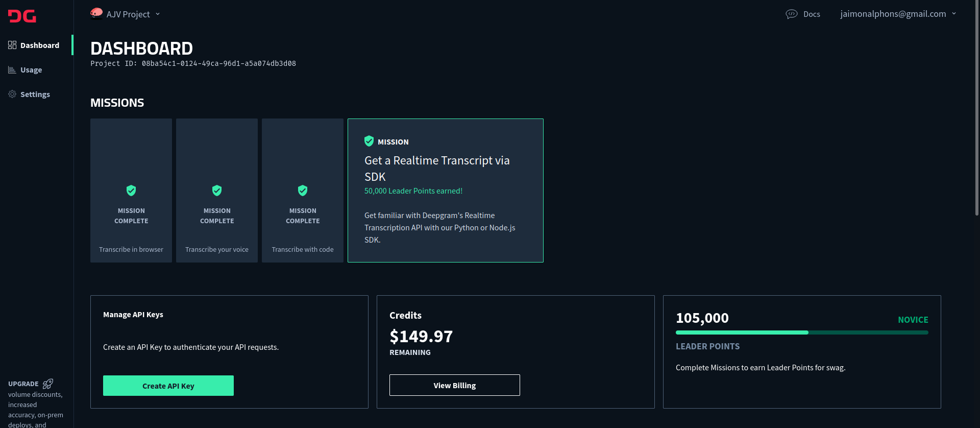The image size is (980, 428).
Task: Open the account email dropdown chevron
Action: click(x=954, y=14)
